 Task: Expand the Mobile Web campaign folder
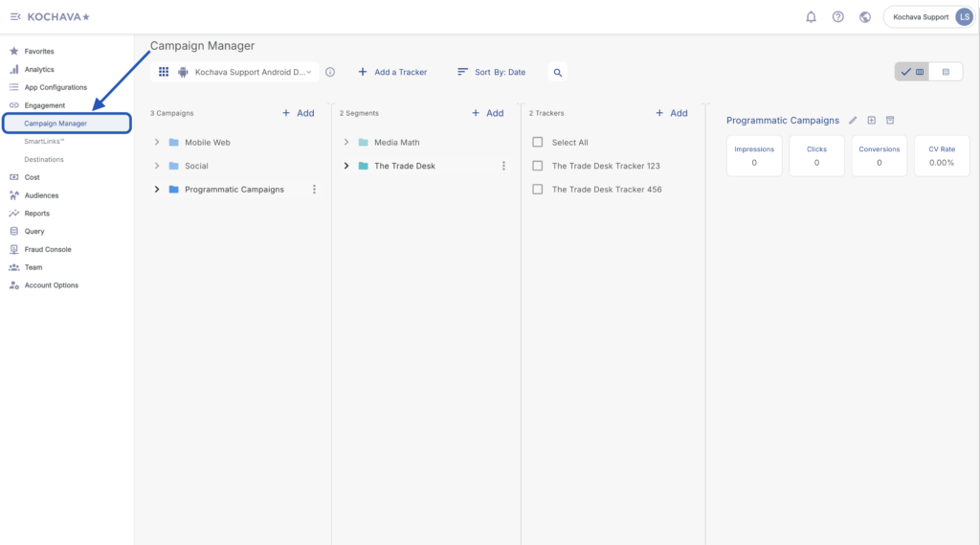157,143
